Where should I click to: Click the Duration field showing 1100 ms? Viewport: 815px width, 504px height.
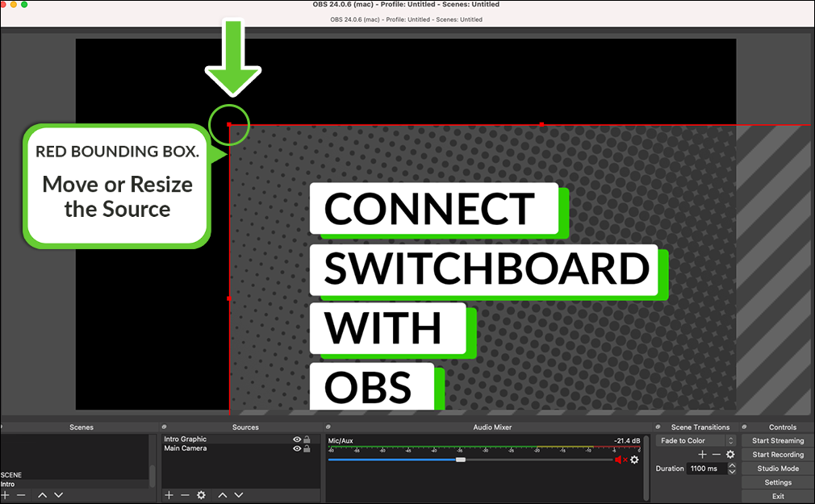click(706, 469)
